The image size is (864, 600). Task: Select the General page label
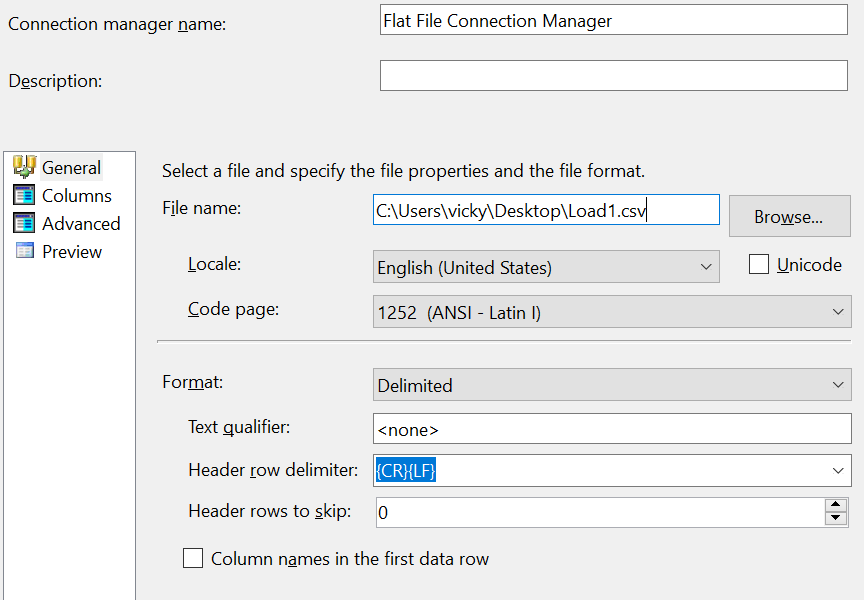[x=71, y=167]
